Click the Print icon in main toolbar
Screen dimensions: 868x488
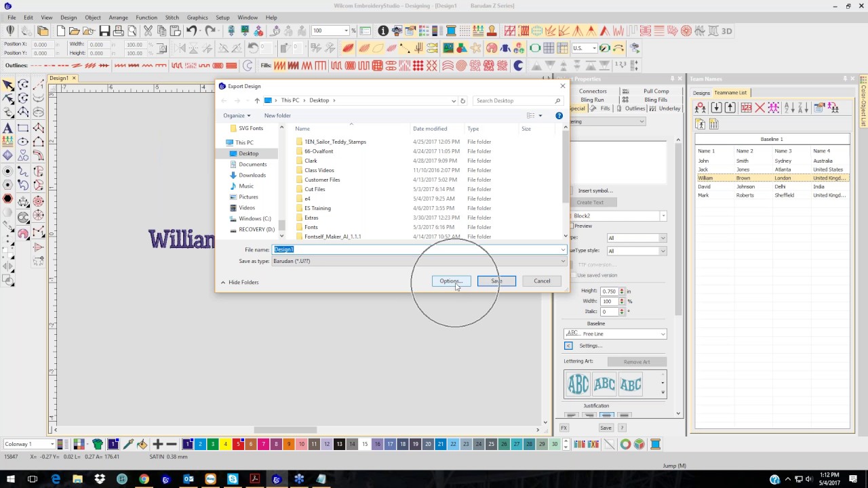(119, 30)
